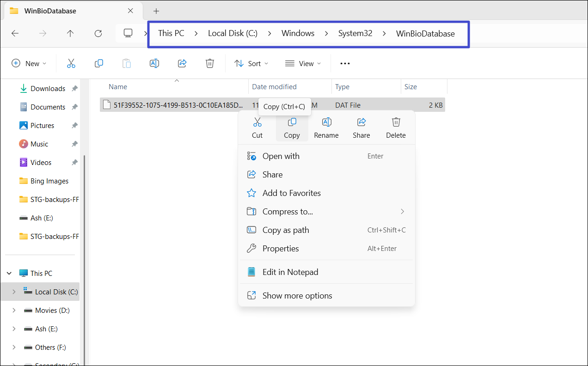Select Properties from context menu

coord(281,249)
